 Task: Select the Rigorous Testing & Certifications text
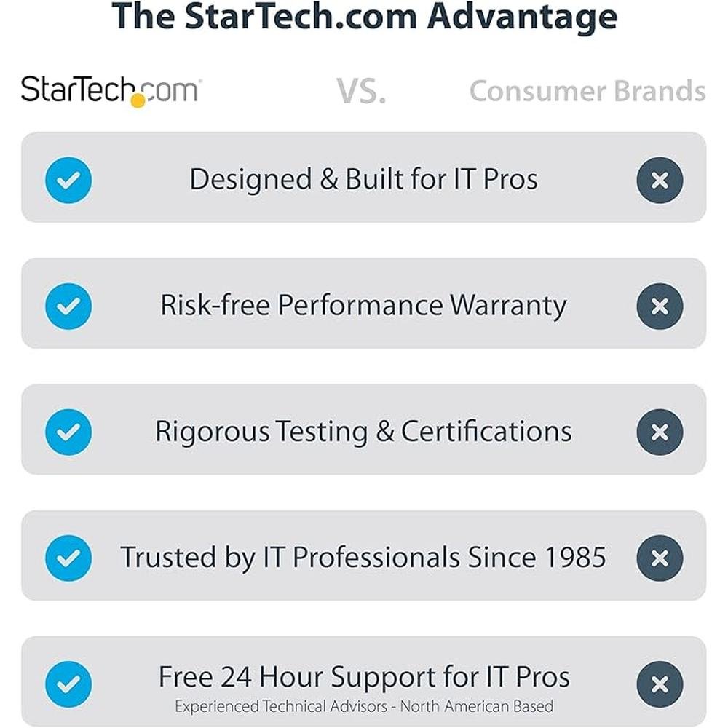click(363, 432)
